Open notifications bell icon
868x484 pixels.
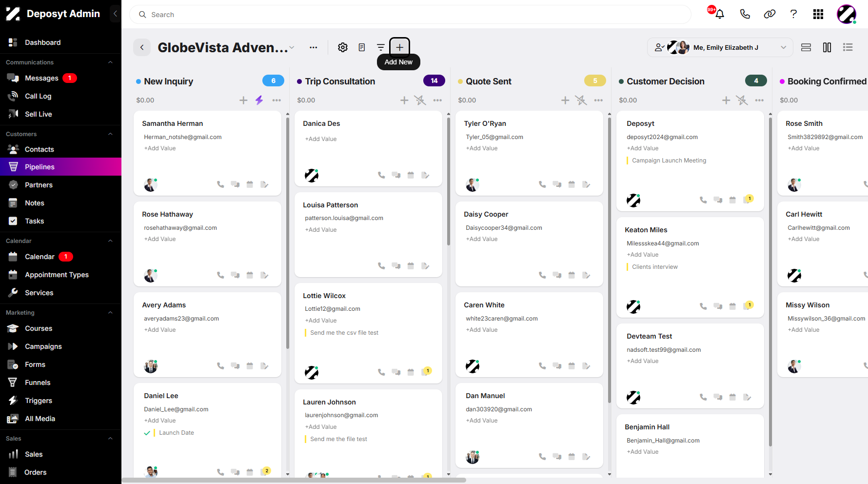pyautogui.click(x=720, y=14)
